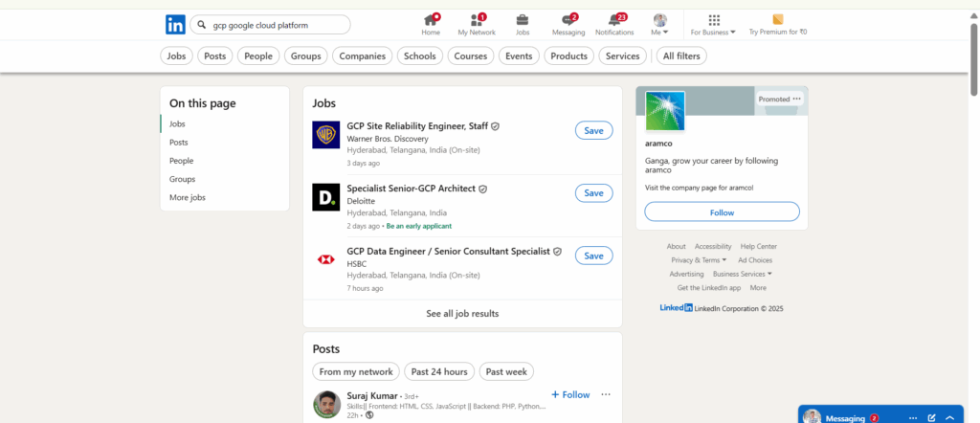Compose a new message icon
The width and height of the screenshot is (980, 423).
click(932, 418)
